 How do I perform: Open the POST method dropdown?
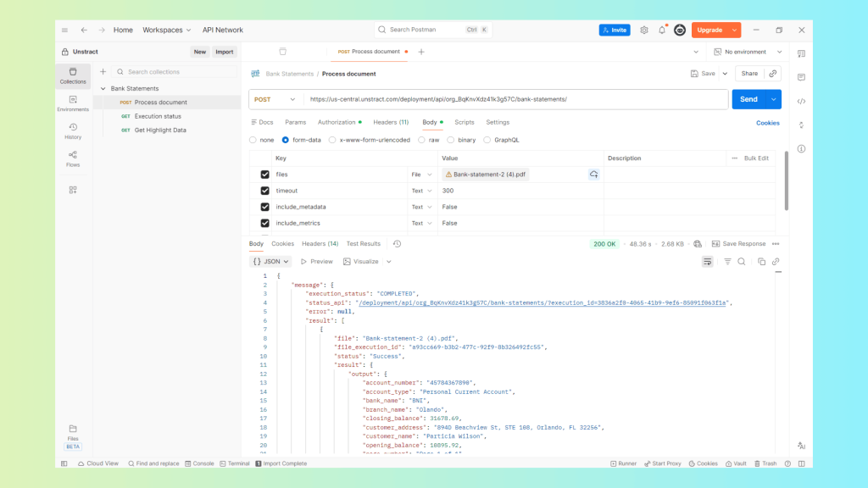tap(275, 99)
